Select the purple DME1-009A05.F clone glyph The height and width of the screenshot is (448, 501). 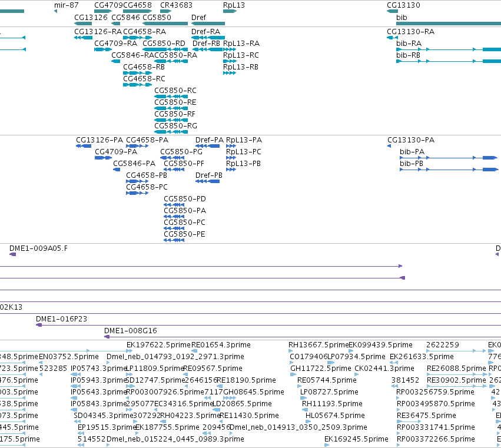pos(13,254)
